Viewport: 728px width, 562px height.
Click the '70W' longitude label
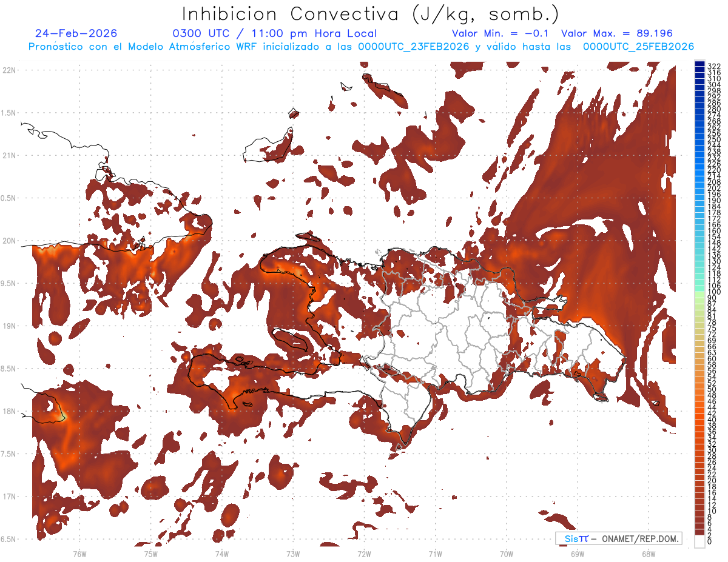506,554
